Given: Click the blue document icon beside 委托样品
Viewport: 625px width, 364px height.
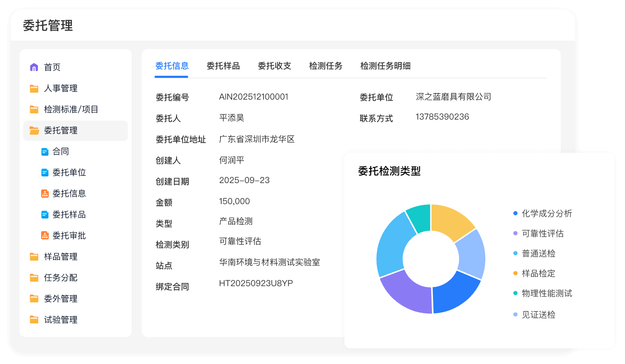Looking at the screenshot, I should coord(45,215).
